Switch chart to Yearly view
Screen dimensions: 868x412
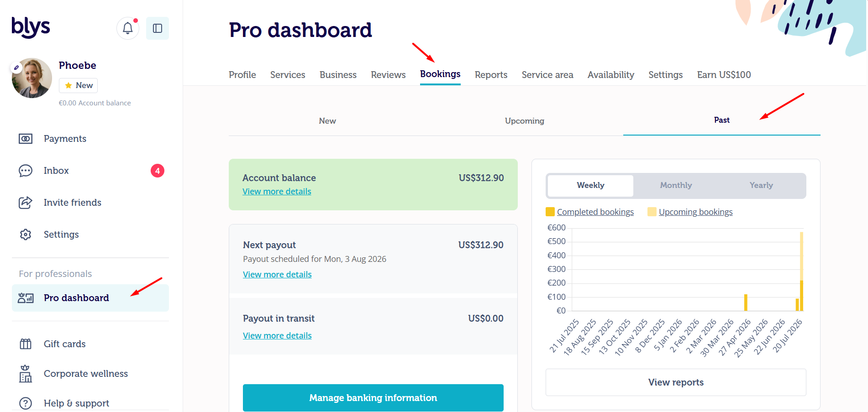(761, 186)
